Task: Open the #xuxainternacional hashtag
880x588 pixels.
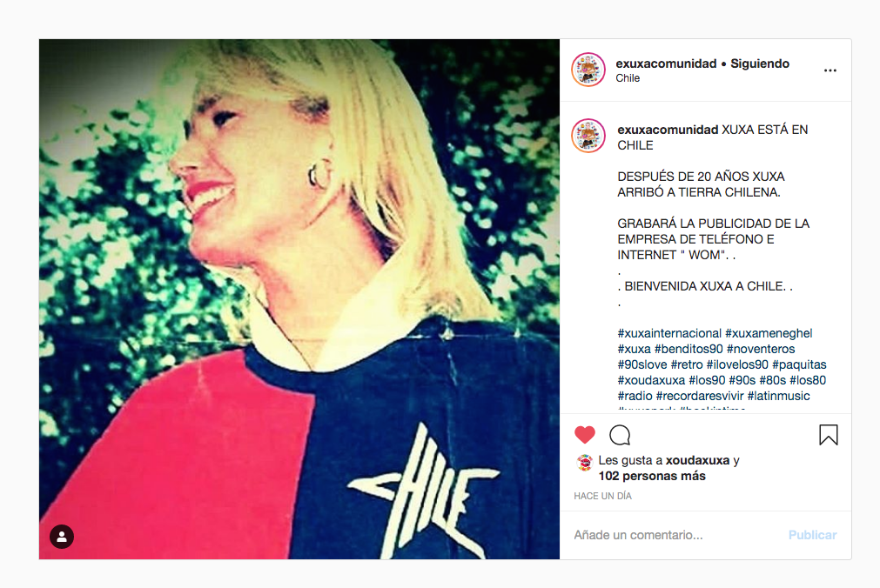Action: (x=669, y=333)
